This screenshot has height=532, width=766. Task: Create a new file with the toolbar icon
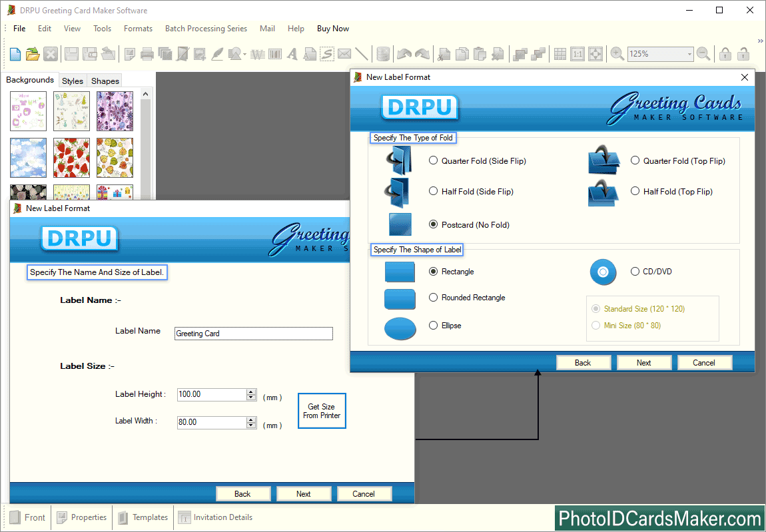pos(15,54)
